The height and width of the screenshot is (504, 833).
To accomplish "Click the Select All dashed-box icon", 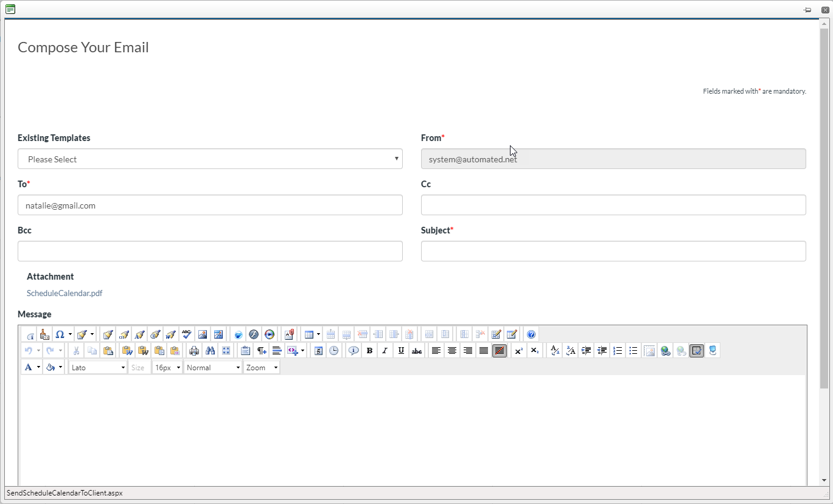I will (226, 351).
